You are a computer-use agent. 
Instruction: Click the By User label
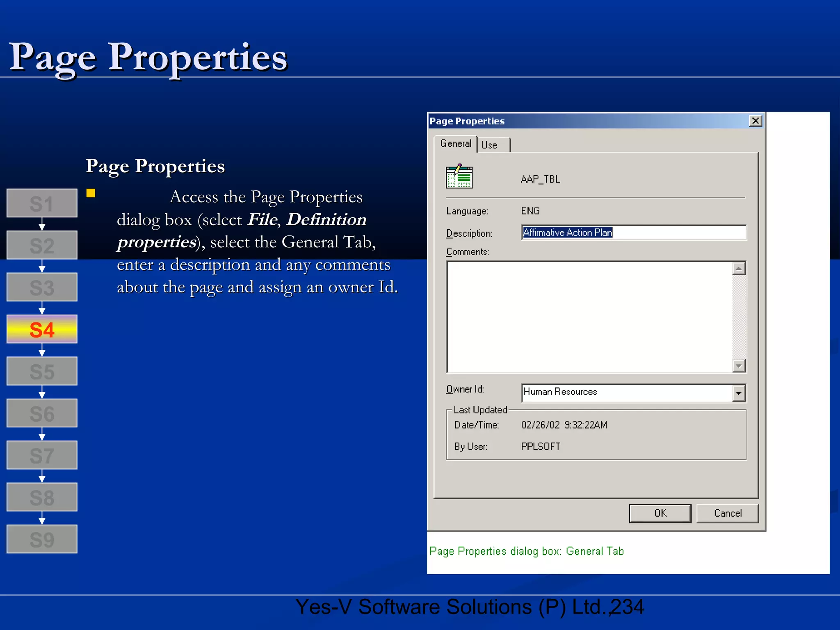[471, 446]
